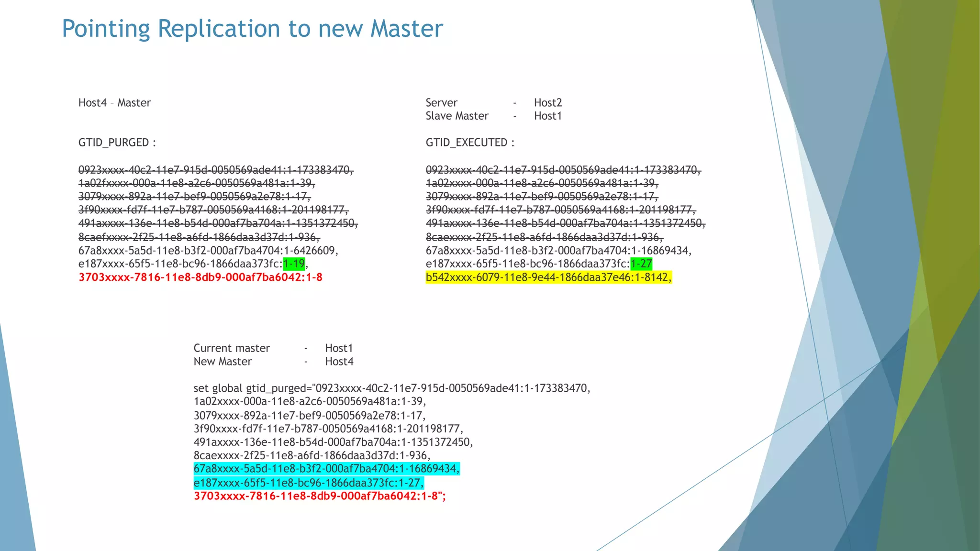Click 67a8xxxx:1-6426609 line in the left column
This screenshot has height=551, width=980.
tap(208, 251)
